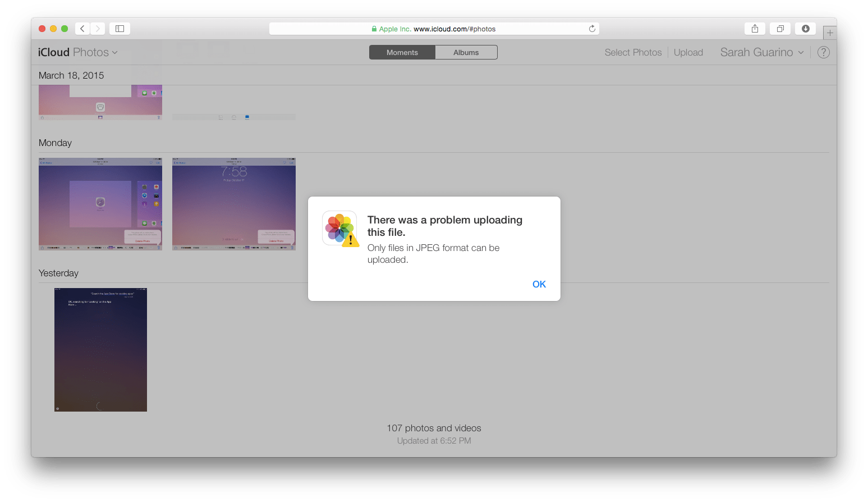This screenshot has height=502, width=868.
Task: Click the Safari downloads icon
Action: click(805, 29)
